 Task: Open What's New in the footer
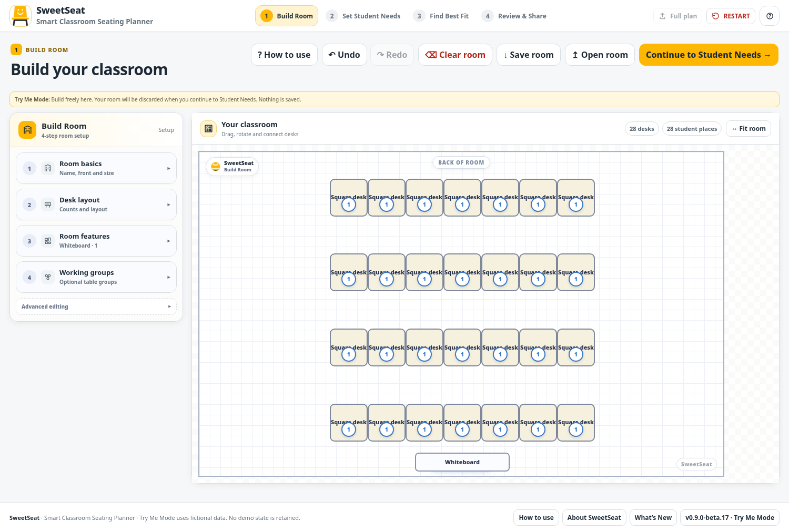[x=653, y=518]
